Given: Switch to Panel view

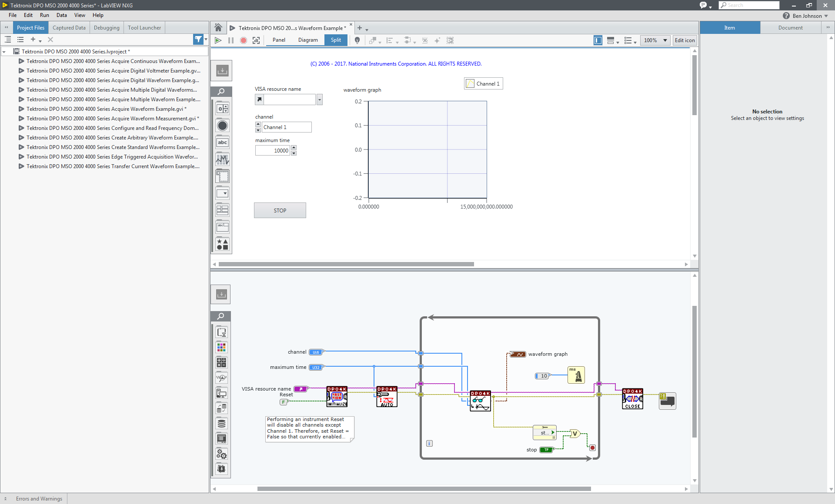Looking at the screenshot, I should pos(279,40).
